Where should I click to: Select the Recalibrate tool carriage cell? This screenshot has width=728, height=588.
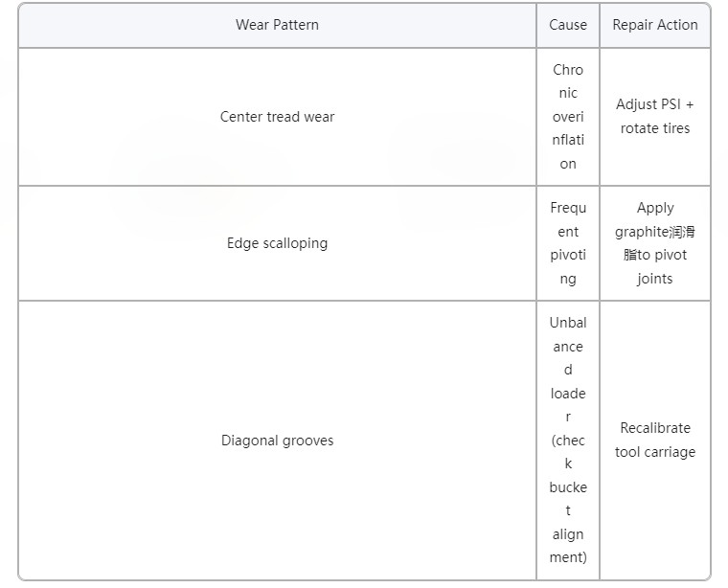(655, 441)
